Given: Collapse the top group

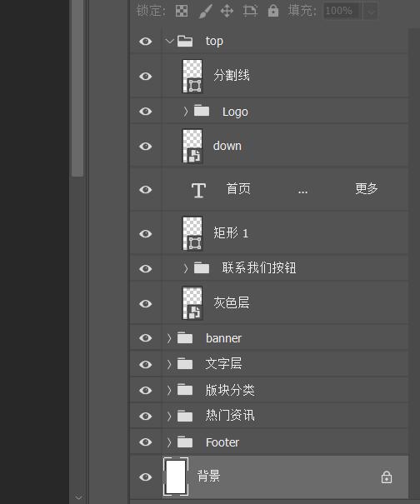Looking at the screenshot, I should 169,41.
